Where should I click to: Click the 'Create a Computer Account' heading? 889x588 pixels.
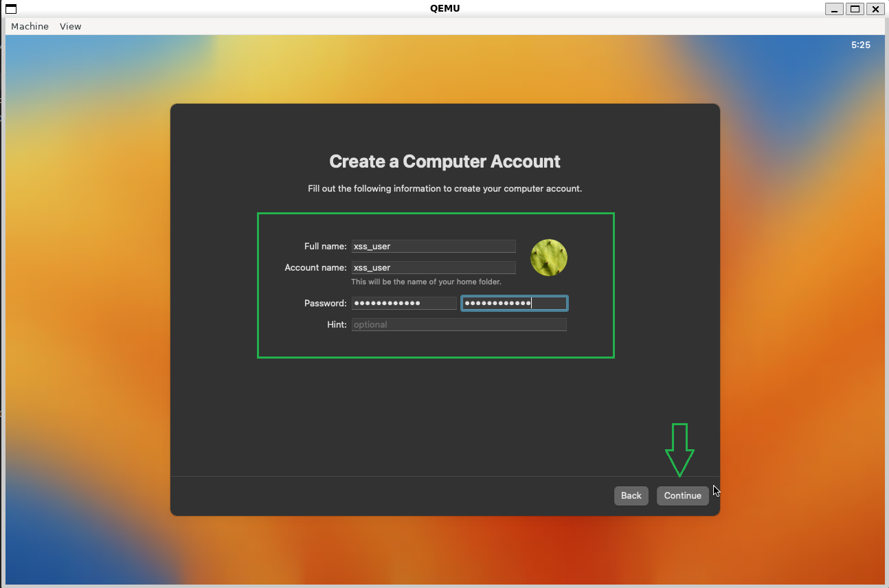444,161
